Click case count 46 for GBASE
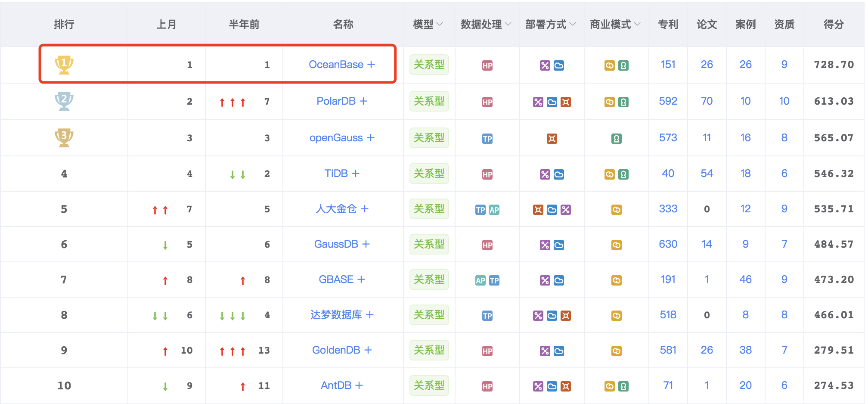 coord(746,280)
